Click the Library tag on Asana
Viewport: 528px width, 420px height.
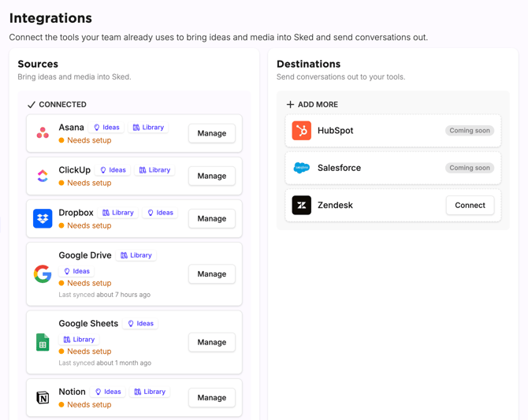click(x=148, y=128)
